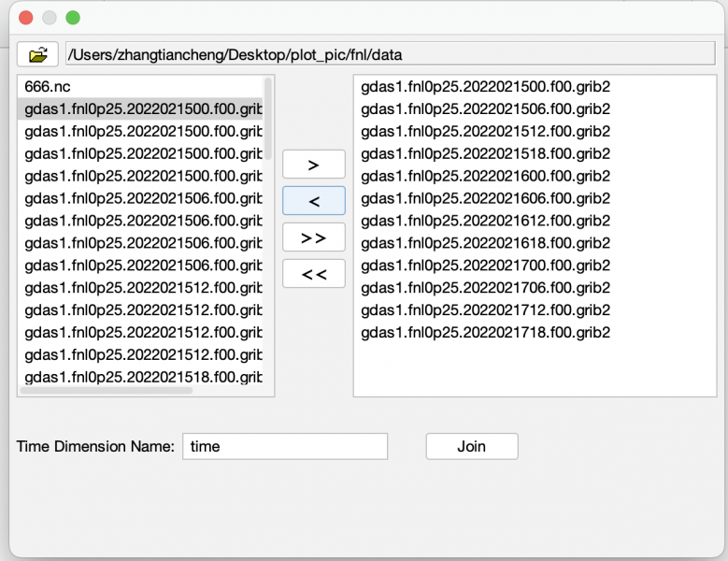Click the Time Dimension Name text field
The image size is (728, 561).
click(284, 446)
